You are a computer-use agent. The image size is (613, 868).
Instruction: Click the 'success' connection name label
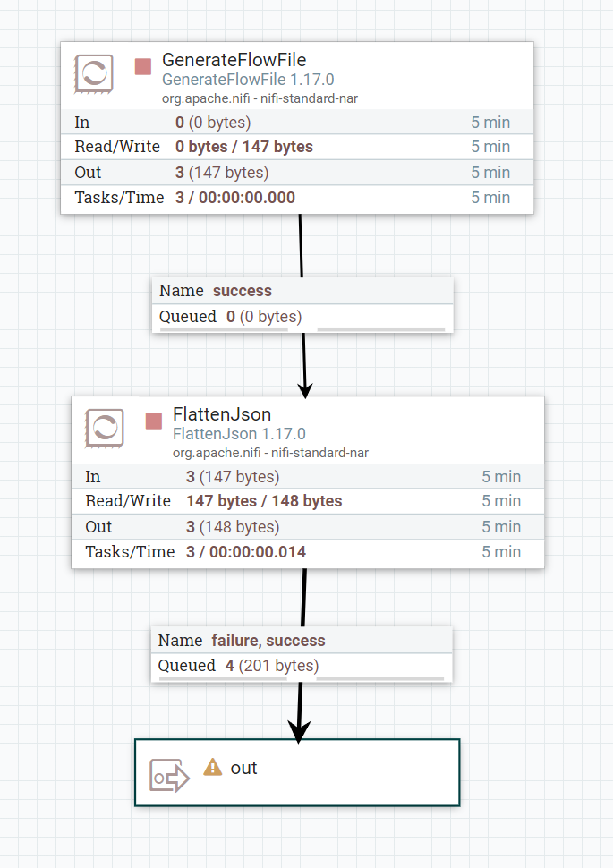coord(242,291)
